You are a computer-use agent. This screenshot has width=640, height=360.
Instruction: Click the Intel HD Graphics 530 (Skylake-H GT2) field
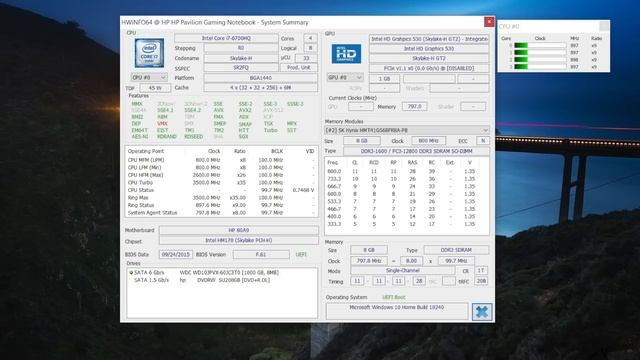429,39
